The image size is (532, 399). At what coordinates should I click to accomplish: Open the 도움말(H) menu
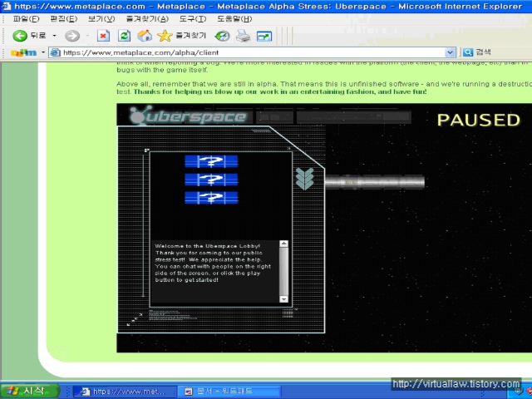234,18
